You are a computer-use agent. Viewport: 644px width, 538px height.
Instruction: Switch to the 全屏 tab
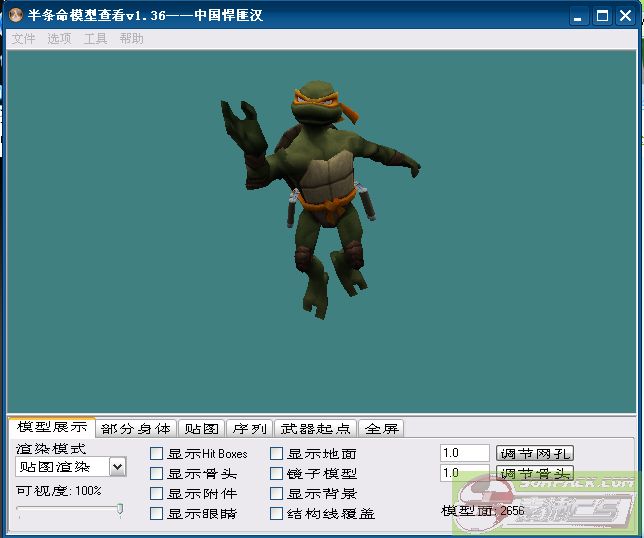[x=382, y=429]
